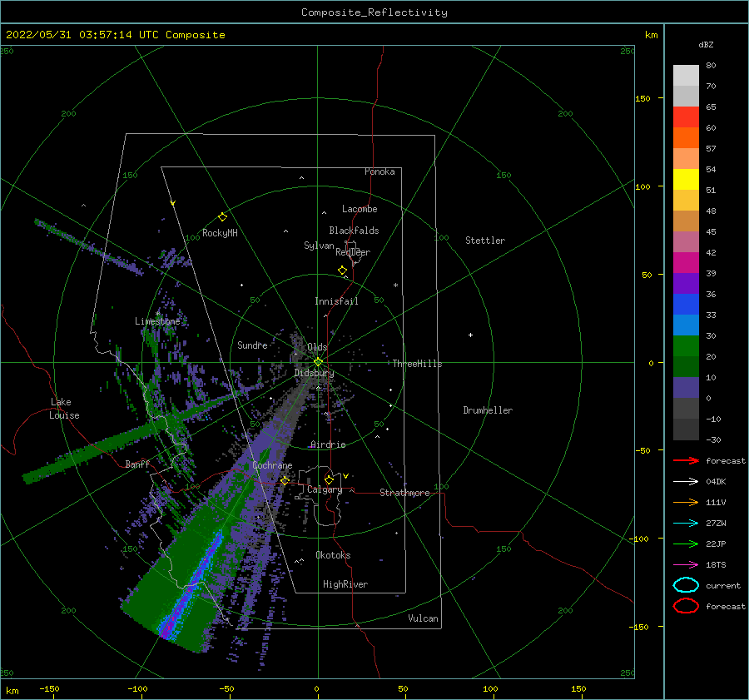The image size is (749, 700).
Task: Click the yellow km label at bottom left
Action: [x=12, y=691]
